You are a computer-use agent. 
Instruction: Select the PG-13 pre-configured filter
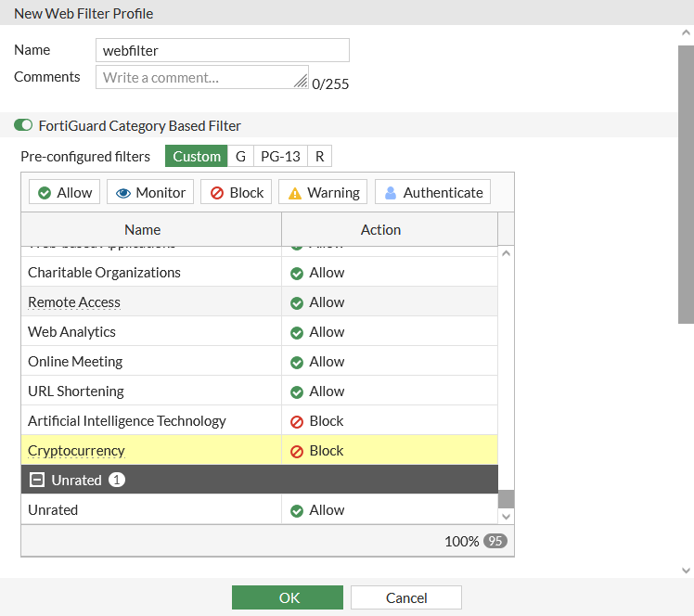[x=280, y=156]
